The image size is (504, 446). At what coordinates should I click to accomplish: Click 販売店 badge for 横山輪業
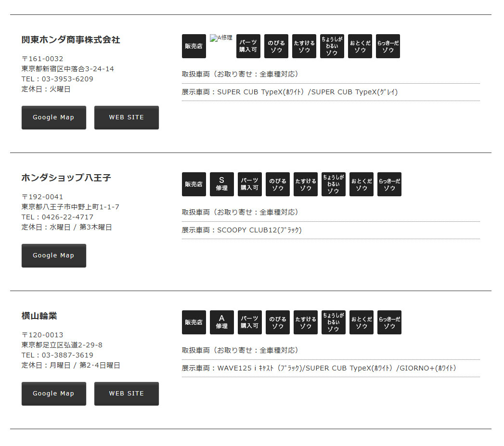[x=194, y=322]
